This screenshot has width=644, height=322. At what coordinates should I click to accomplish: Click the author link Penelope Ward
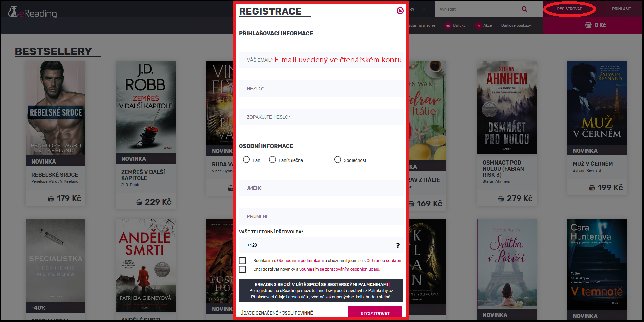click(44, 182)
